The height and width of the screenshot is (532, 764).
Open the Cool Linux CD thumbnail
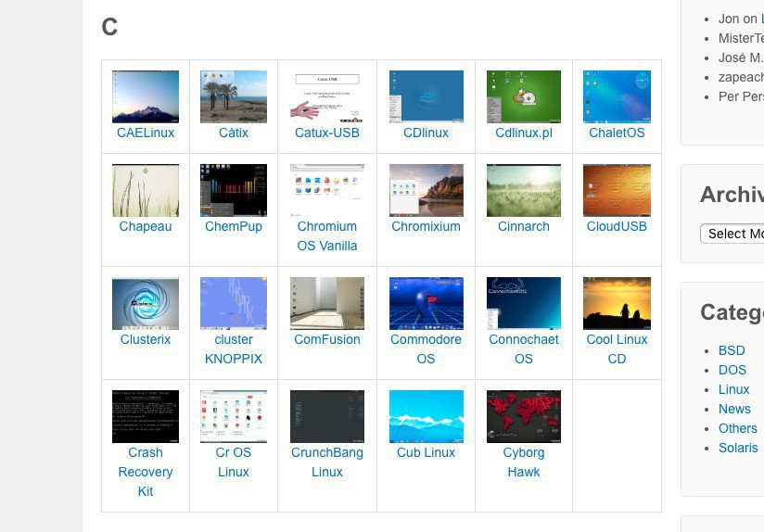[617, 303]
